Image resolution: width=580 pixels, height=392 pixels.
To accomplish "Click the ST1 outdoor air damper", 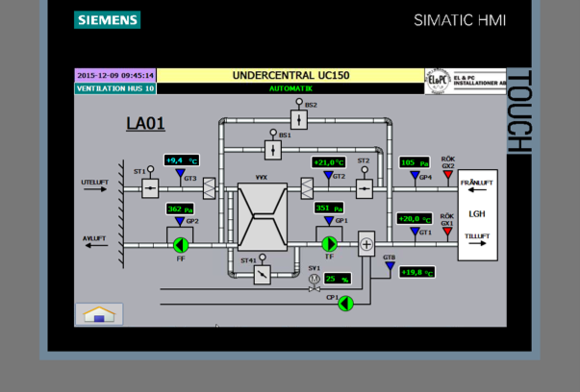I will coord(150,188).
